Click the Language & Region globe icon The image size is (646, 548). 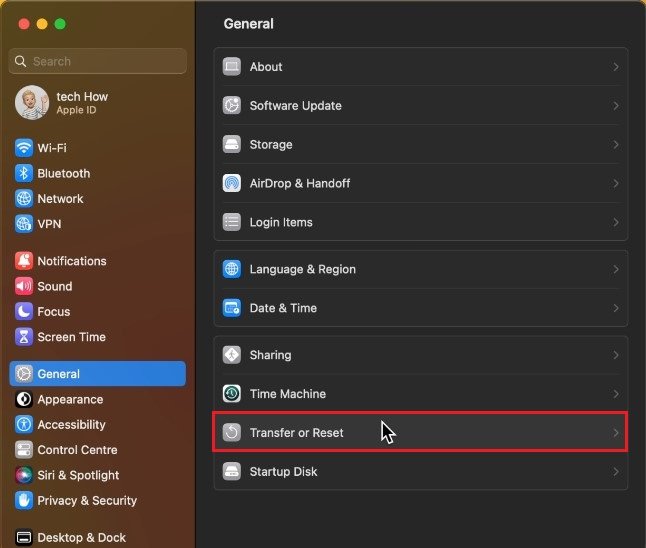[232, 270]
